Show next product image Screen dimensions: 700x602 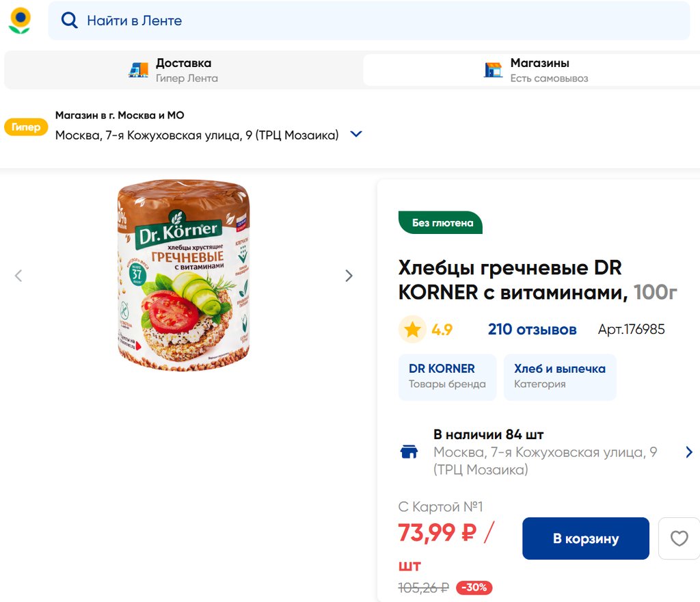(349, 276)
